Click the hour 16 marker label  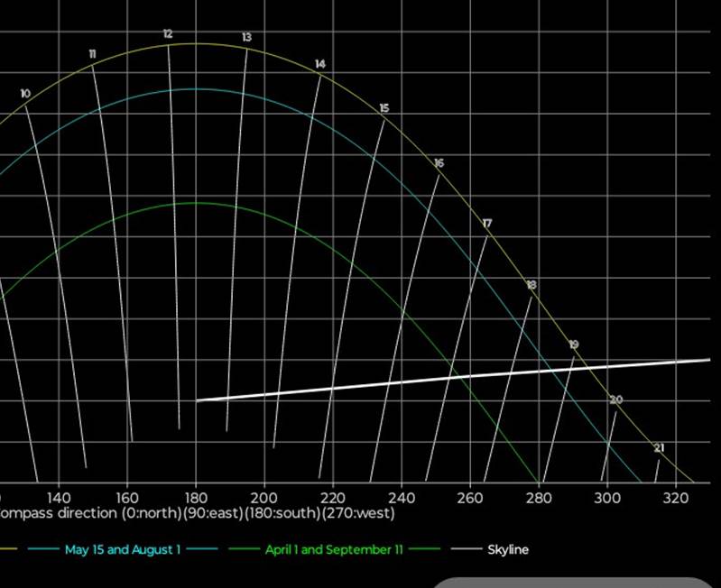(439, 163)
